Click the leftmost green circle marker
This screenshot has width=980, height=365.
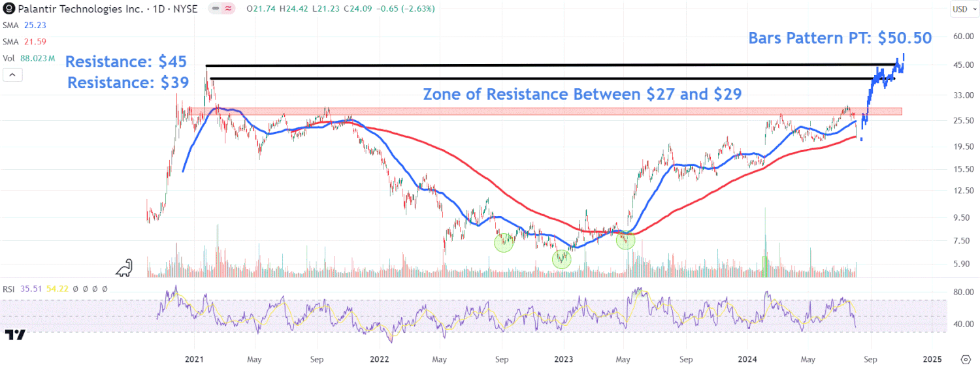click(x=504, y=243)
